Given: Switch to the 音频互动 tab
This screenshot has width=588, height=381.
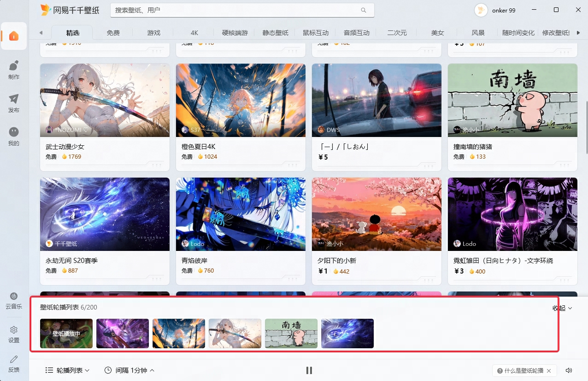Looking at the screenshot, I should click(356, 33).
